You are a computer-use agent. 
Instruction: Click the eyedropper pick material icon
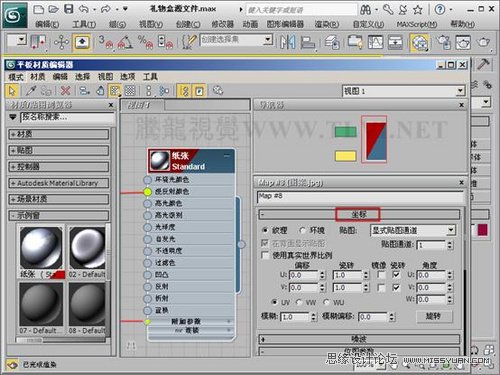coord(31,91)
